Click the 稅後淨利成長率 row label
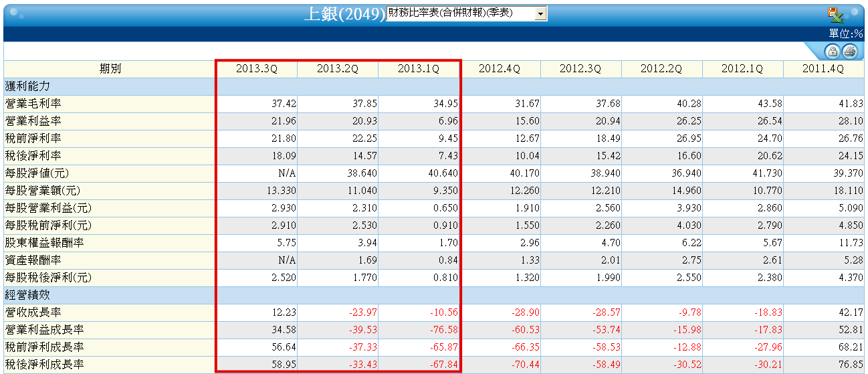The image size is (868, 374). [44, 365]
